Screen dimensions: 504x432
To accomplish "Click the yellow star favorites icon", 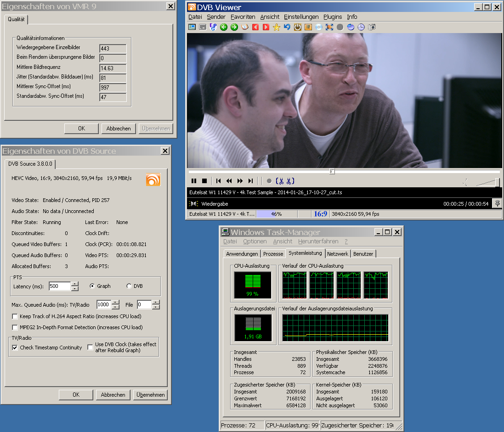I will point(277,27).
